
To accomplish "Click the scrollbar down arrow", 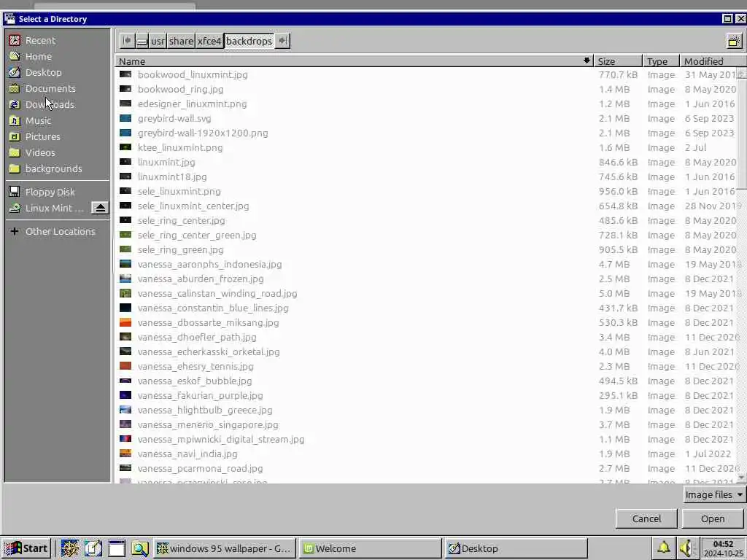I will click(x=741, y=477).
